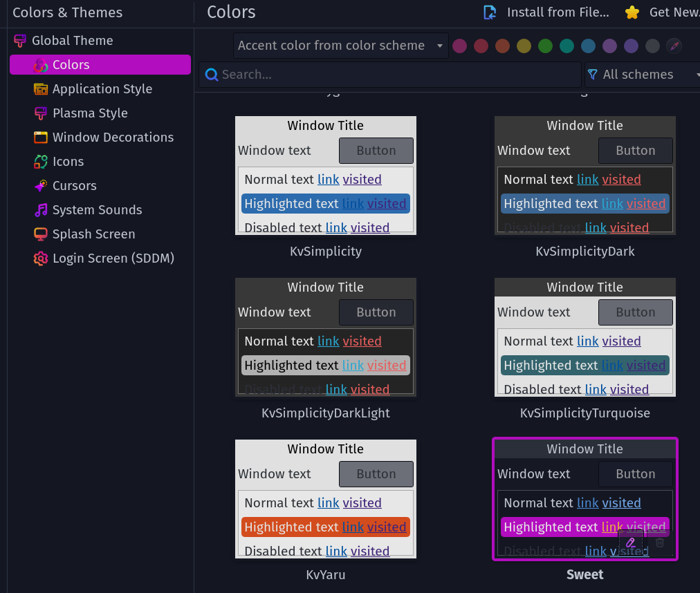This screenshot has height=593, width=700.
Task: Click the star icon for Get New
Action: click(632, 12)
